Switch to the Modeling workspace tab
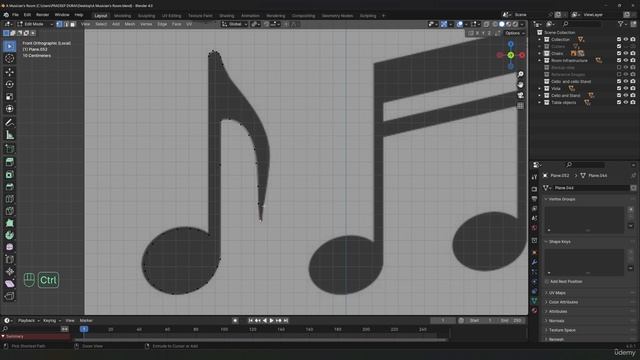Image resolution: width=640 pixels, height=360 pixels. point(122,16)
